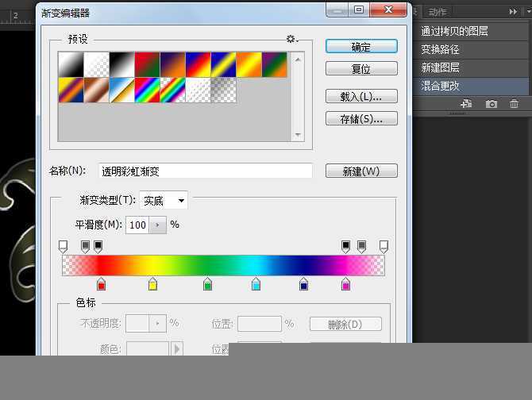Click the opacity stop 位置 field
Viewport: 532px width, 400px height.
260,324
